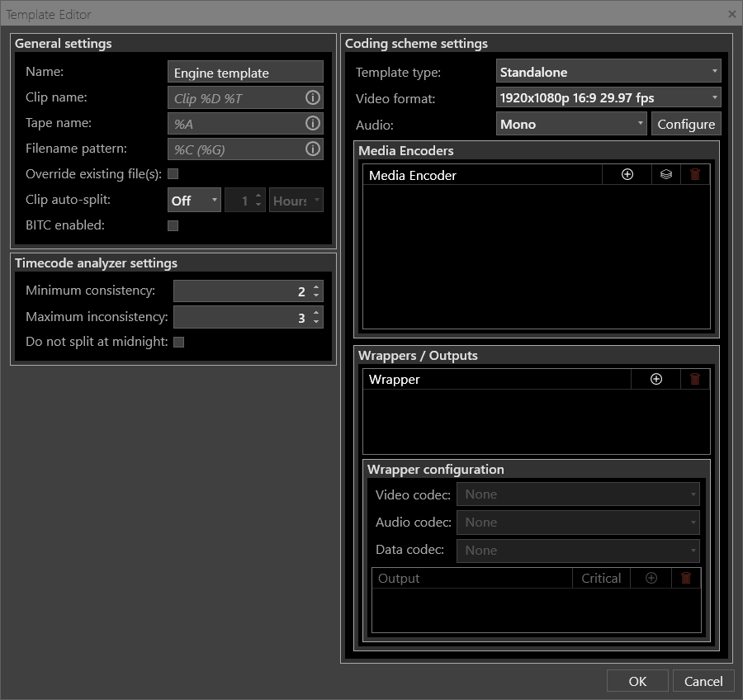Image resolution: width=743 pixels, height=700 pixels.
Task: Increase the Minimum consistency value
Action: 316,286
